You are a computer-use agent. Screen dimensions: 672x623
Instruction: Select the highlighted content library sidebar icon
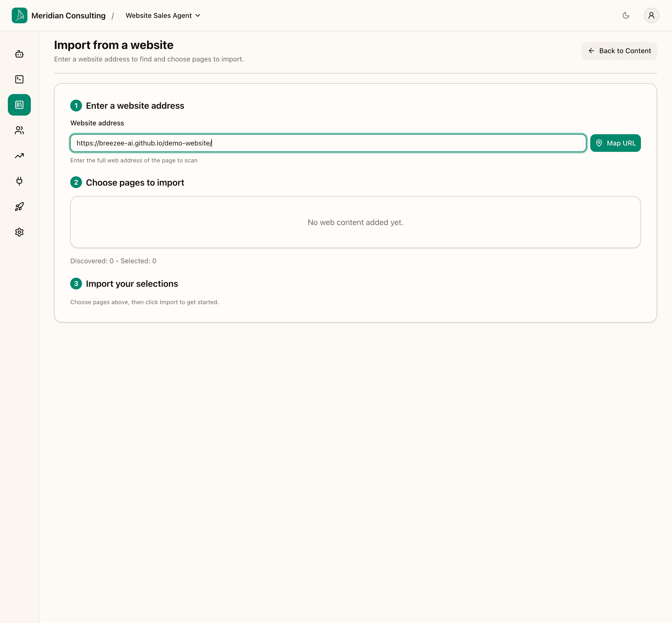(x=19, y=105)
